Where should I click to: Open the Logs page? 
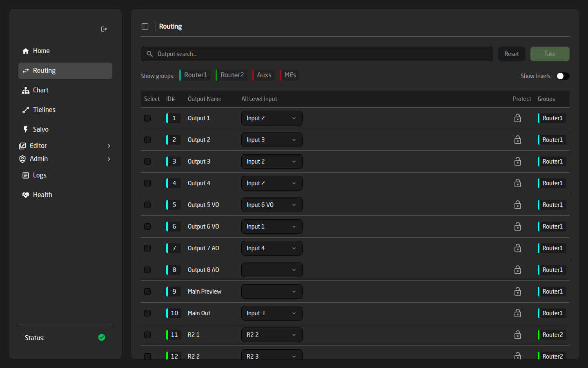65,175
